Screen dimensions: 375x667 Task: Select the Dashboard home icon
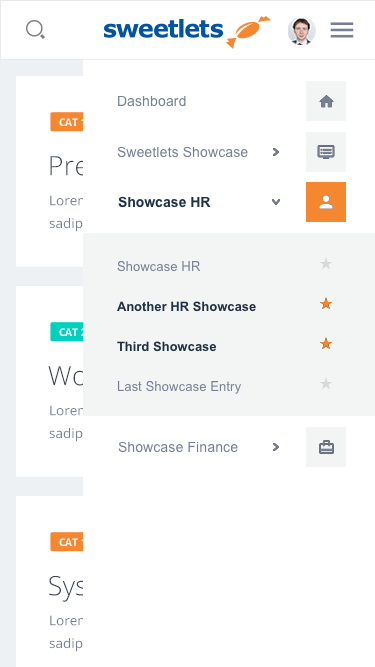(326, 101)
